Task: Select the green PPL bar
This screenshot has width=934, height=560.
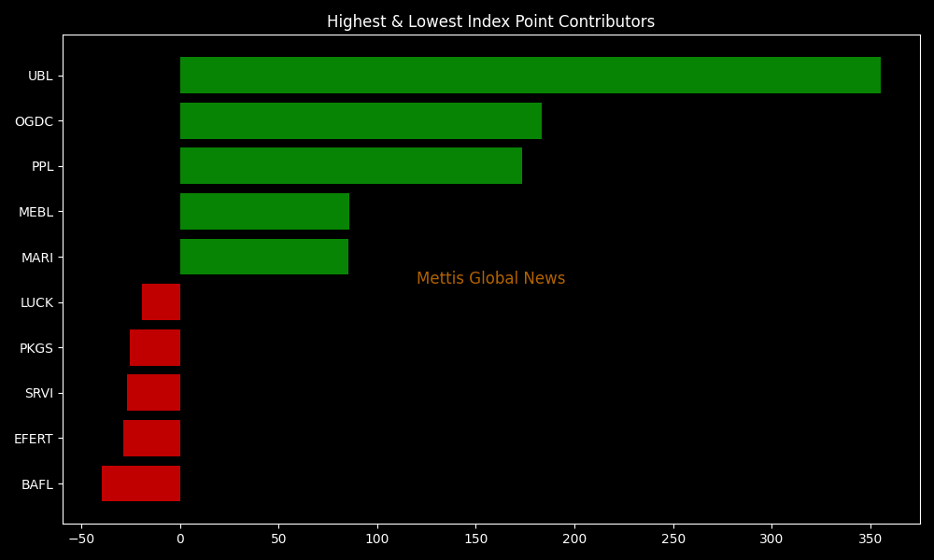Action: (351, 166)
